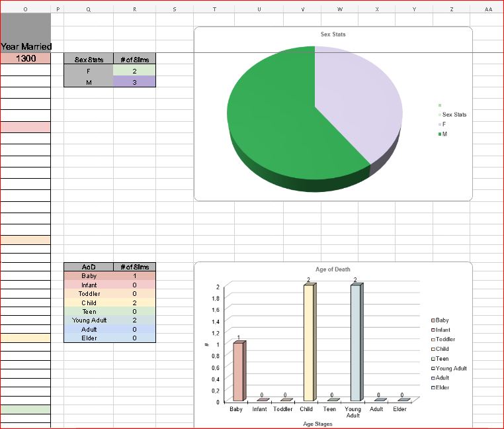
Task: Select the Baby bar in Age of Death chart
Action: click(x=238, y=371)
